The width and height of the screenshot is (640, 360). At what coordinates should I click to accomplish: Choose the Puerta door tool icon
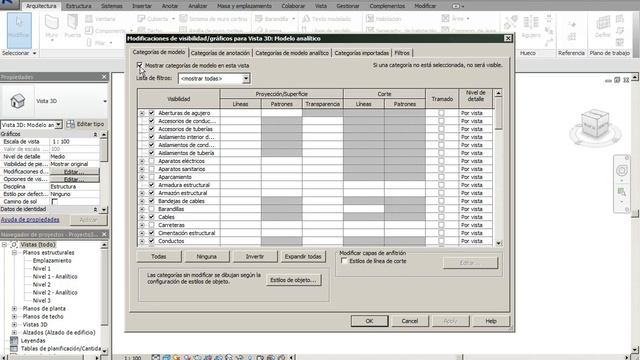tap(72, 23)
